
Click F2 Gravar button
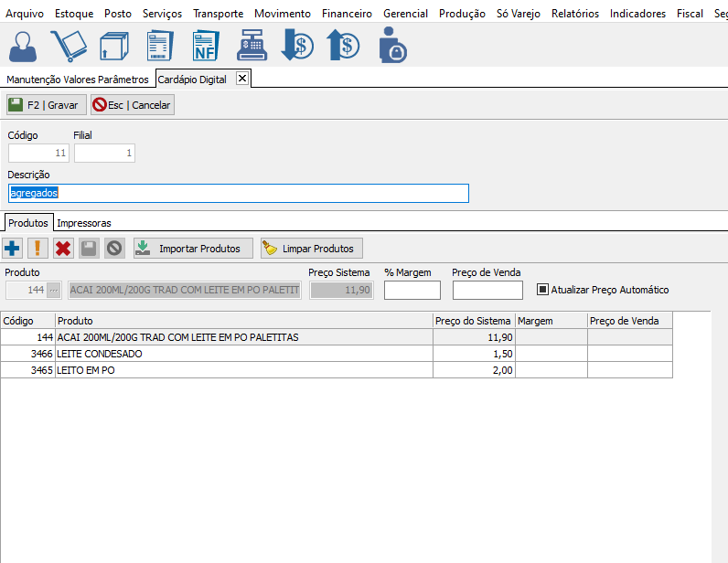(x=47, y=105)
